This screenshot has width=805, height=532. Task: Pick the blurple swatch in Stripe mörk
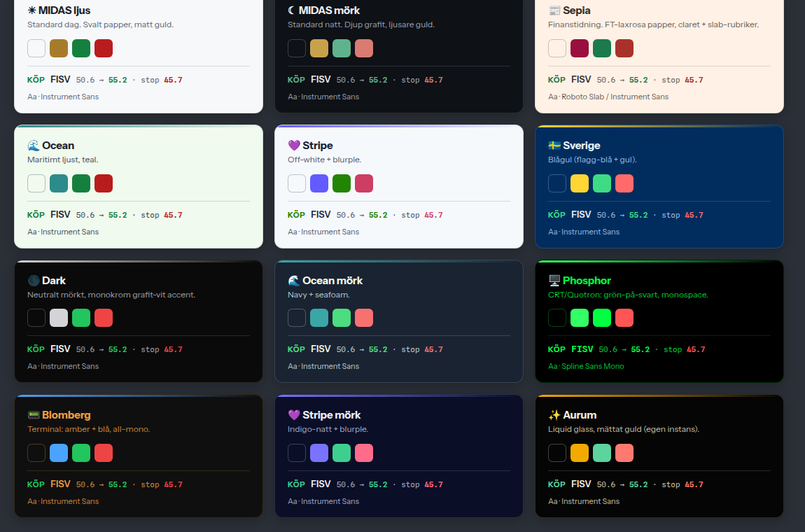coord(318,453)
